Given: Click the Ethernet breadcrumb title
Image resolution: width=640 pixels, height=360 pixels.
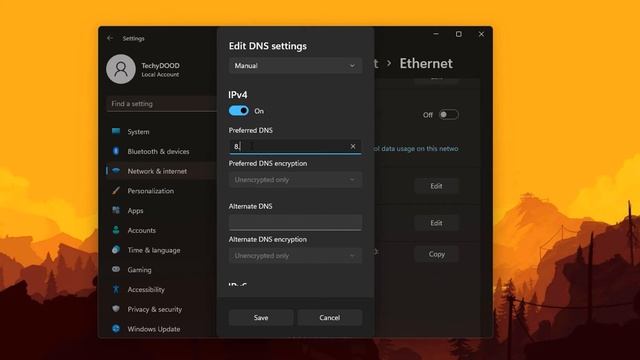Looking at the screenshot, I should (426, 63).
